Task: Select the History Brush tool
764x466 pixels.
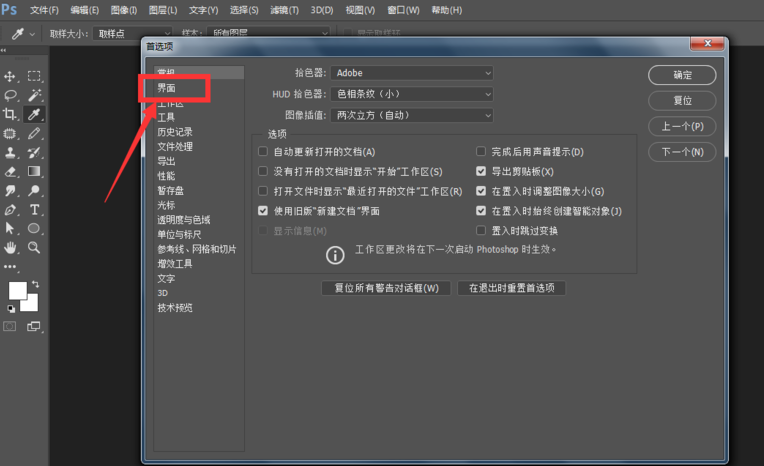Action: pyautogui.click(x=34, y=153)
